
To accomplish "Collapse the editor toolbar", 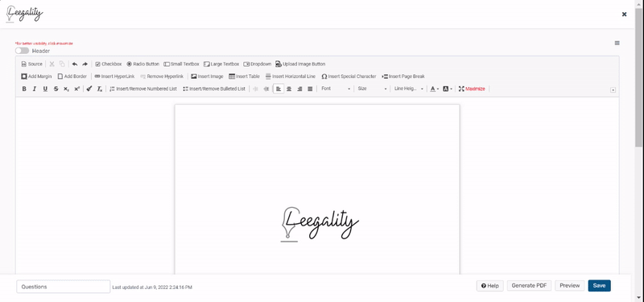I will click(x=613, y=90).
